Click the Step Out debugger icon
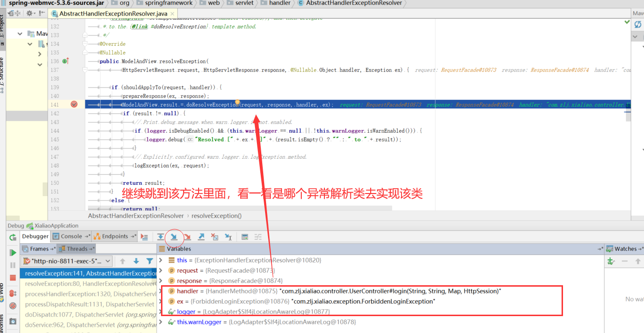 coord(201,236)
